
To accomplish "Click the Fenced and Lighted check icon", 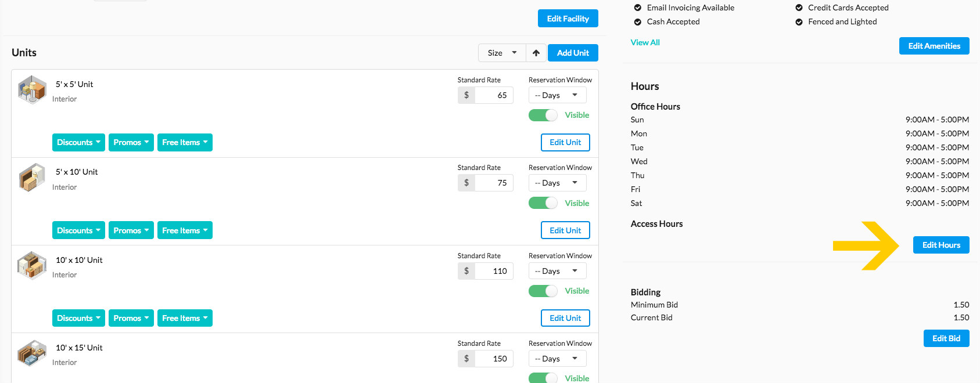I will tap(799, 21).
